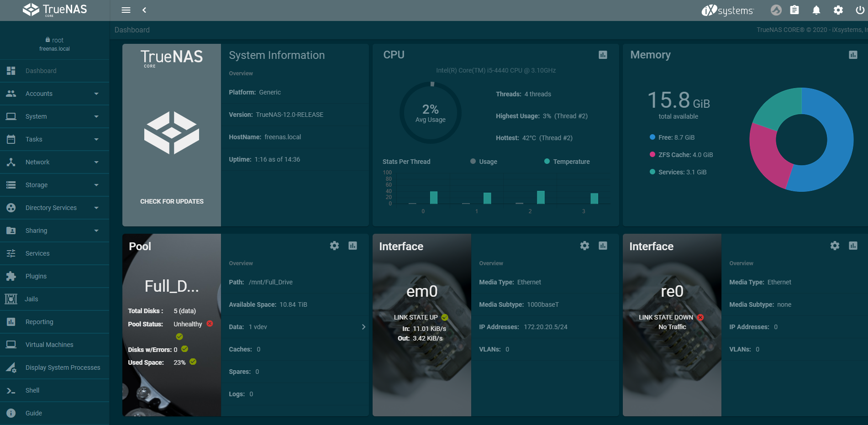Click the Services sliders icon in sidebar
Viewport: 868px width, 425px height.
pyautogui.click(x=11, y=253)
